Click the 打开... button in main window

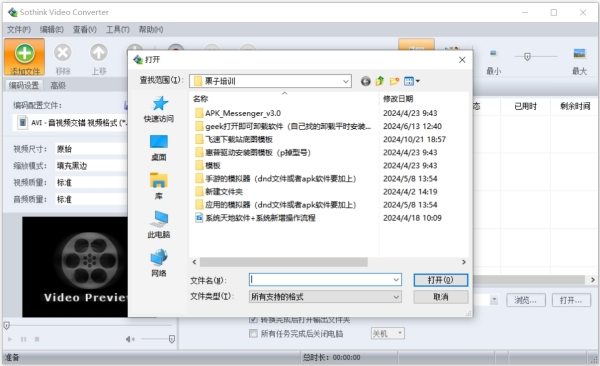click(x=571, y=300)
